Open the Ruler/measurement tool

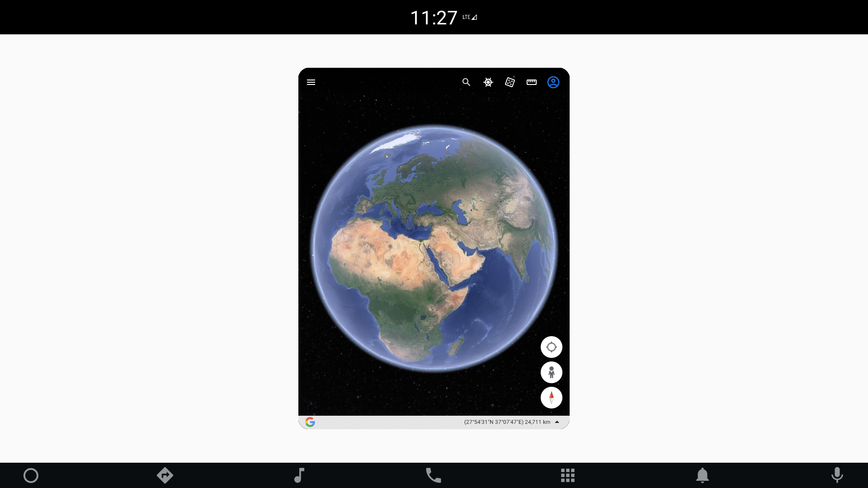click(x=531, y=82)
